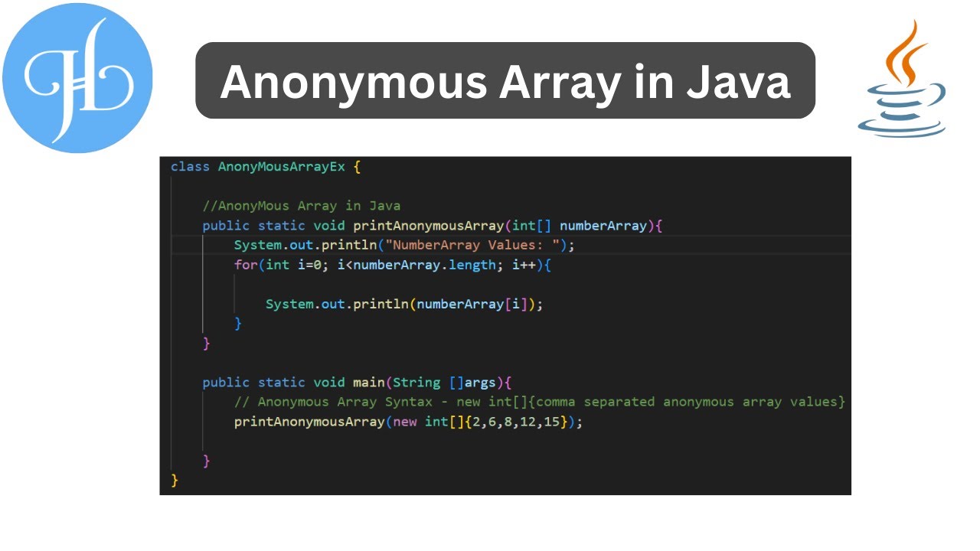
Task: Click the for loop line with numberArray.length
Action: coord(393,265)
